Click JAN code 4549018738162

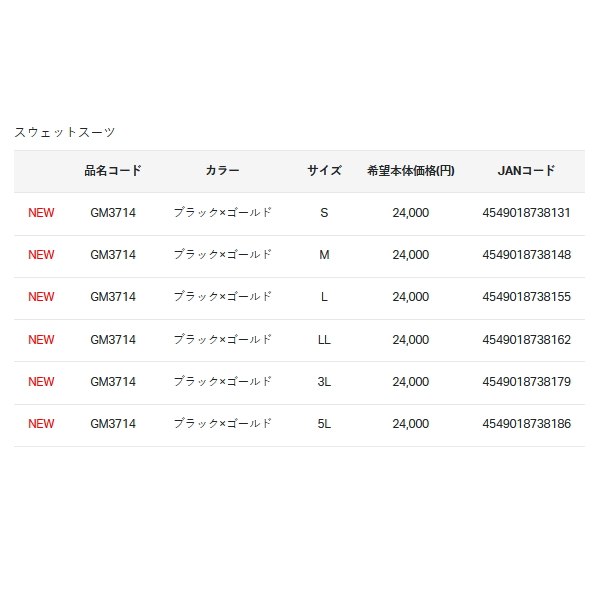click(527, 340)
